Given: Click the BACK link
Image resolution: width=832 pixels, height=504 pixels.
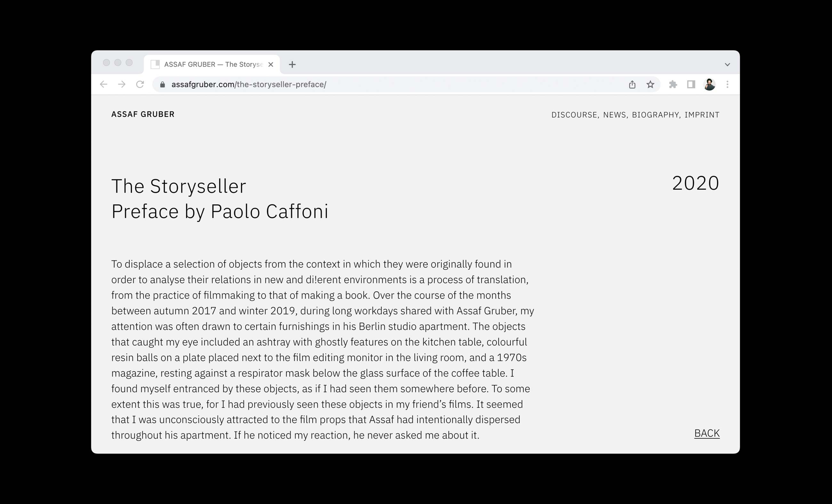Looking at the screenshot, I should tap(707, 433).
